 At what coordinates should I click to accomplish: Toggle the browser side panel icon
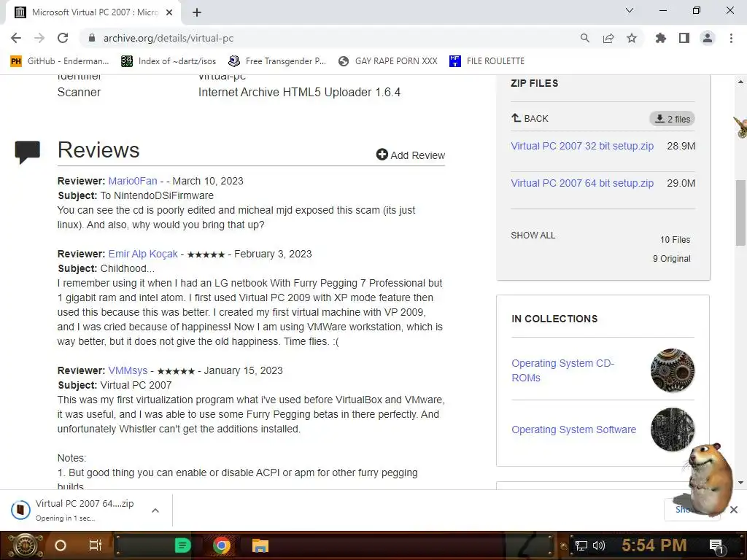tap(684, 38)
